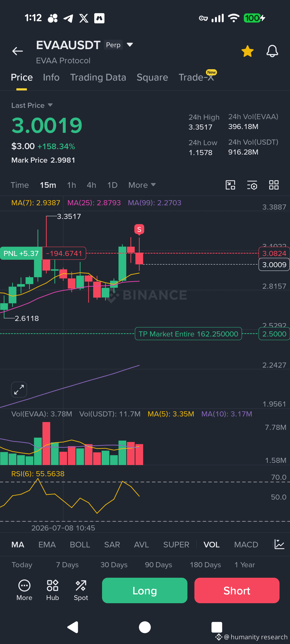Toggle the MA indicator

click(18, 545)
